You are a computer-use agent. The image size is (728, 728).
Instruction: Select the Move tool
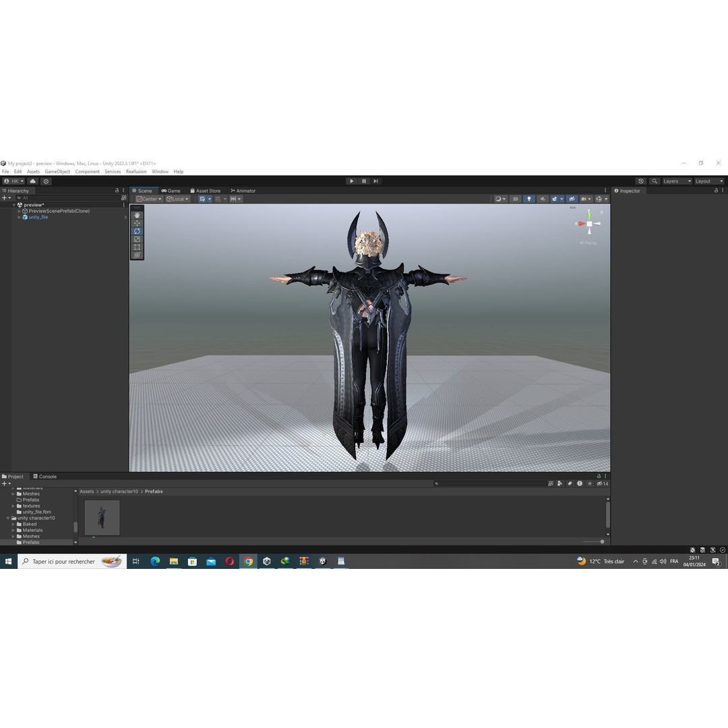point(137,223)
